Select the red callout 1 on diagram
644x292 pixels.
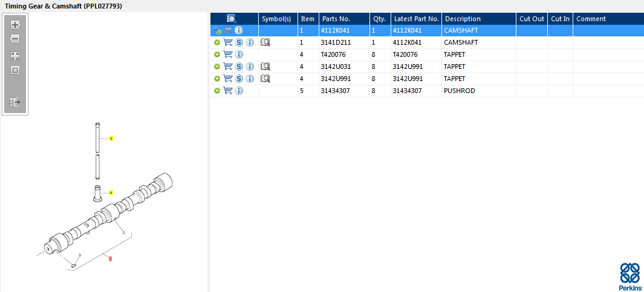(x=110, y=258)
